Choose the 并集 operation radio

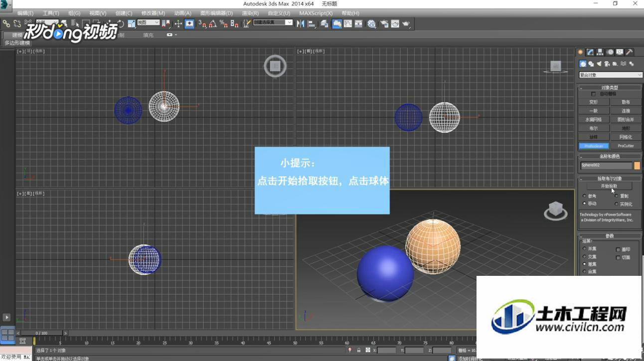(585, 248)
